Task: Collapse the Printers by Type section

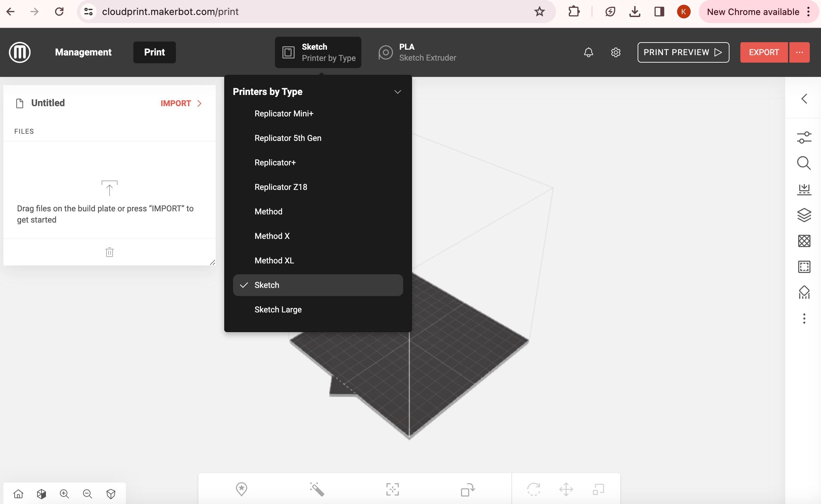Action: click(x=397, y=92)
